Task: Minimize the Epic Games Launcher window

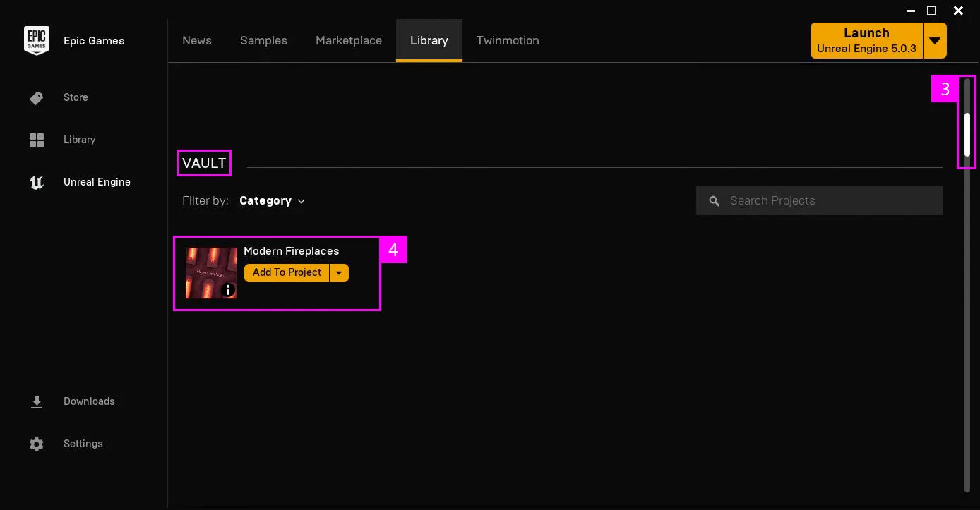Action: [x=911, y=11]
